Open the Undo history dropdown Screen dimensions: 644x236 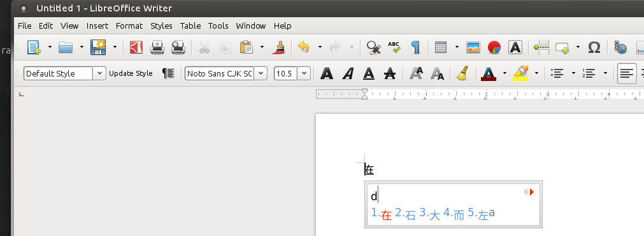pyautogui.click(x=320, y=47)
